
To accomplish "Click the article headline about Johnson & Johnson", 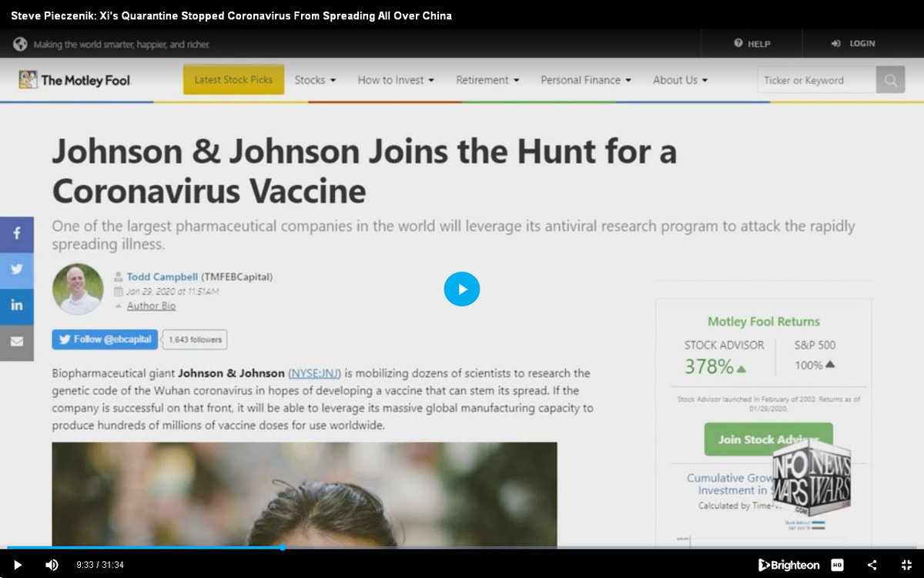I will (x=364, y=171).
